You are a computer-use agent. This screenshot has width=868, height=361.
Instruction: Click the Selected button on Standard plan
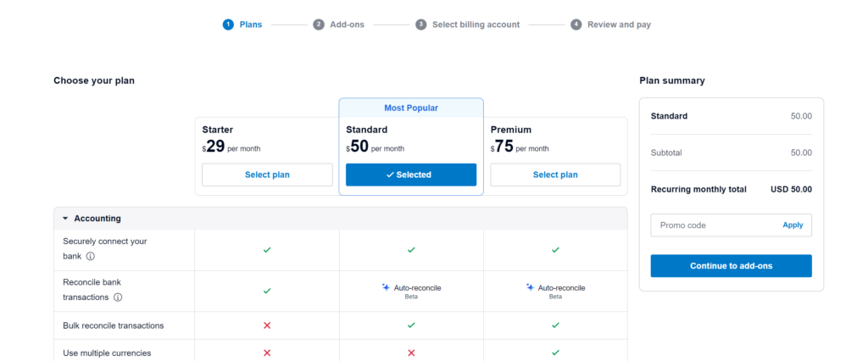(411, 175)
